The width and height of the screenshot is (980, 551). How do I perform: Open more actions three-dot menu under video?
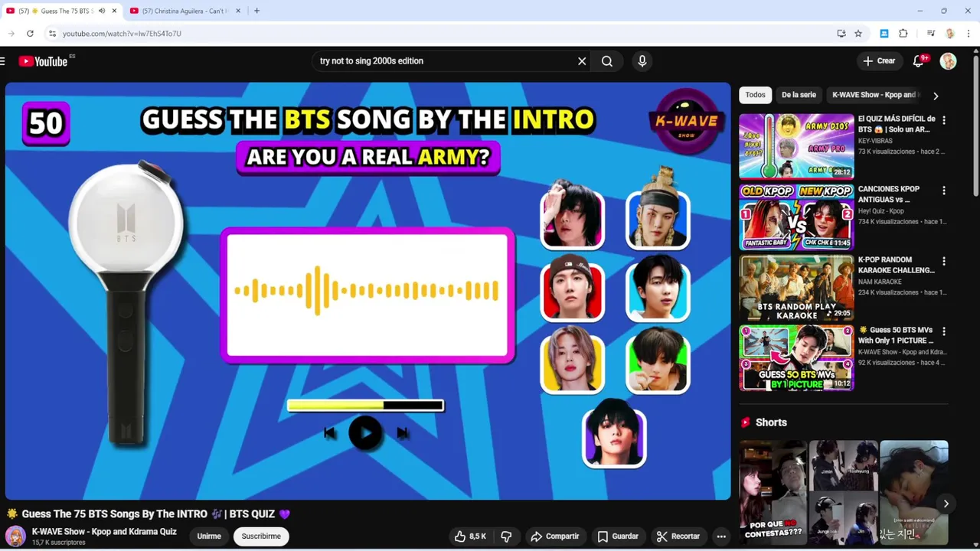[721, 536]
